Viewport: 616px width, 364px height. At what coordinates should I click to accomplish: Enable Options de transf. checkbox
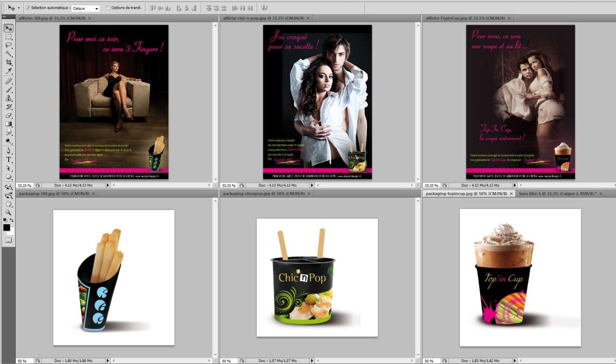[x=108, y=7]
